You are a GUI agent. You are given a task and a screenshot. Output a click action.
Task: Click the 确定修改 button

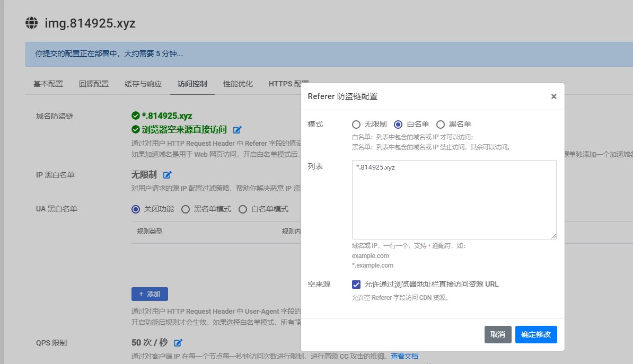tap(536, 334)
